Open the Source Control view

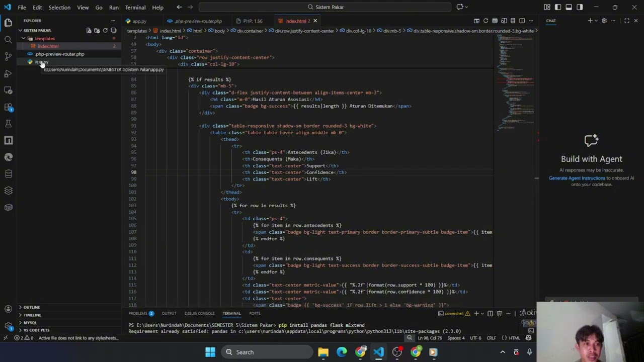click(x=8, y=56)
